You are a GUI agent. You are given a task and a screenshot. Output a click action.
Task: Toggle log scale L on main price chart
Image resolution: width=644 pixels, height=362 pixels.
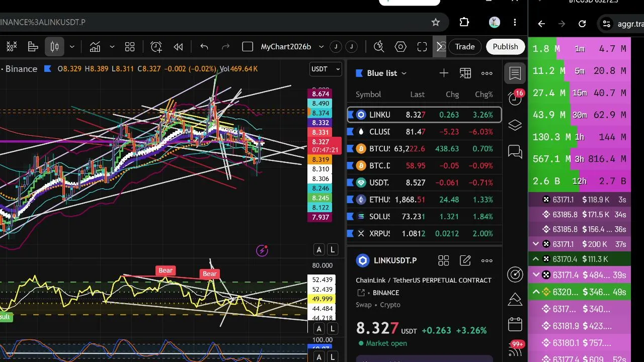pyautogui.click(x=333, y=250)
